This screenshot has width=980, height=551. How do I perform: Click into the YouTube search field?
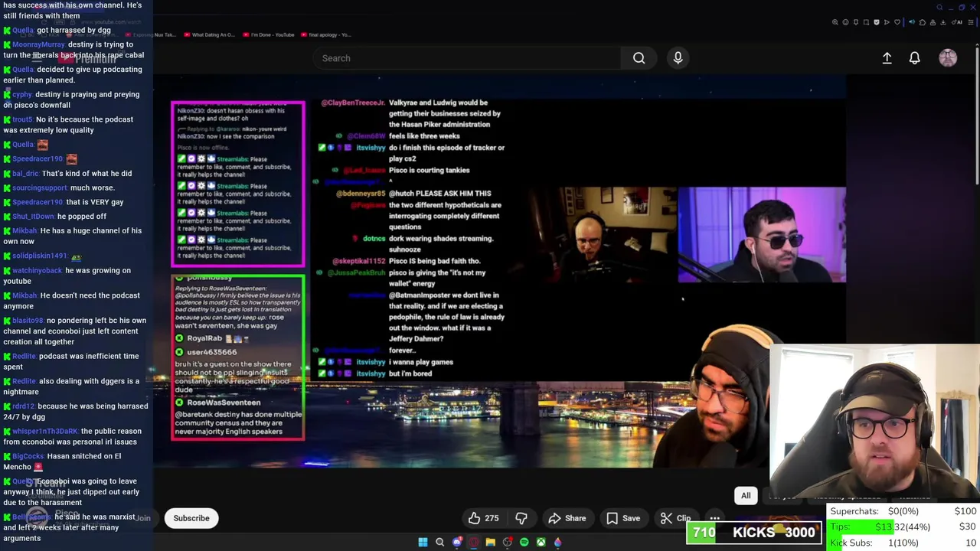click(467, 58)
